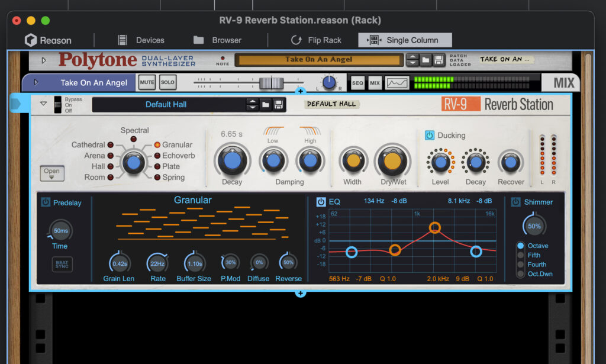Click the Low damping knob
The height and width of the screenshot is (364, 606).
pos(273,160)
